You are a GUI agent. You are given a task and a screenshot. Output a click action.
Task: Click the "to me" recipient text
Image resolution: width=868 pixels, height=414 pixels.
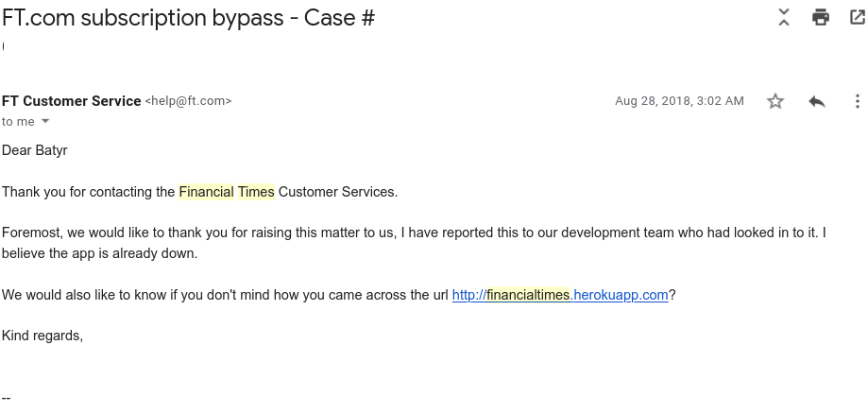click(x=18, y=121)
